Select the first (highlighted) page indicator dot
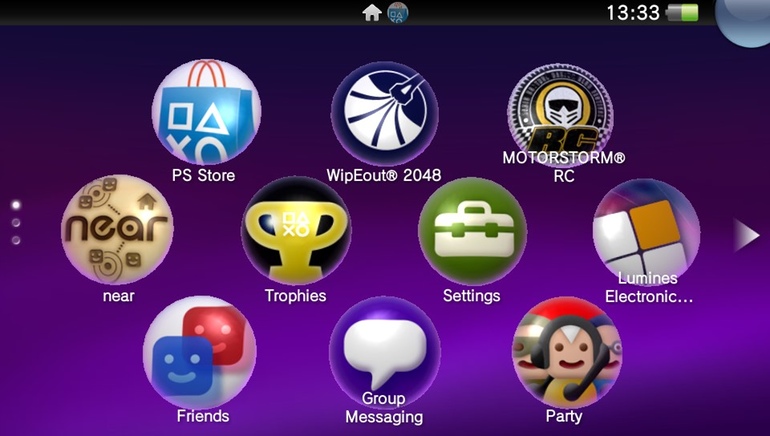The height and width of the screenshot is (436, 770). [16, 205]
